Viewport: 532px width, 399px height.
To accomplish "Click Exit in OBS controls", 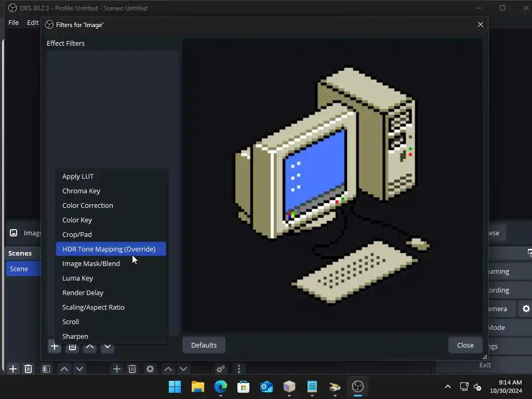I will click(485, 365).
